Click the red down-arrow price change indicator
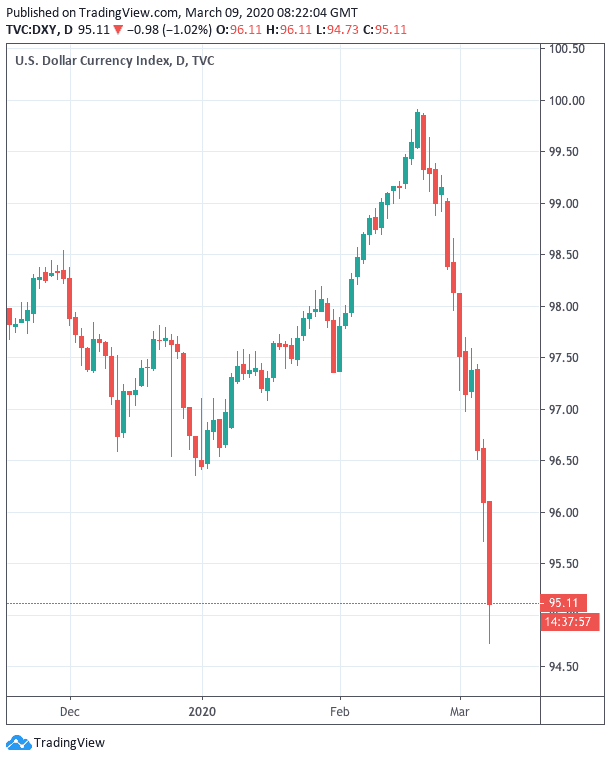This screenshot has width=611, height=761. 119,28
